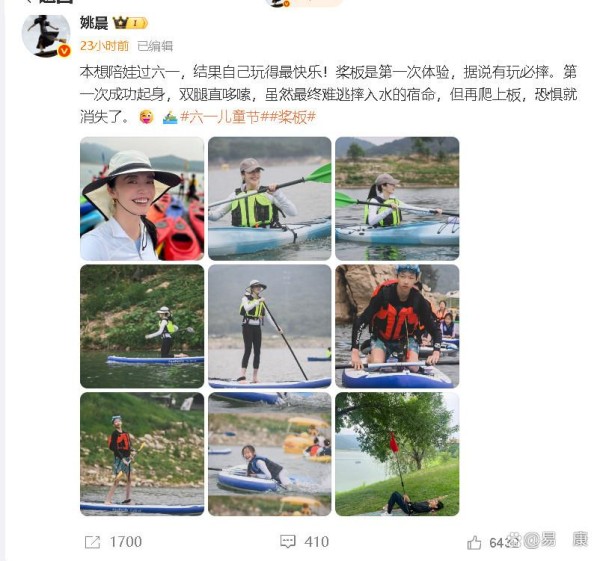
Task: Click the 已编辑 edited label
Action: [155, 46]
